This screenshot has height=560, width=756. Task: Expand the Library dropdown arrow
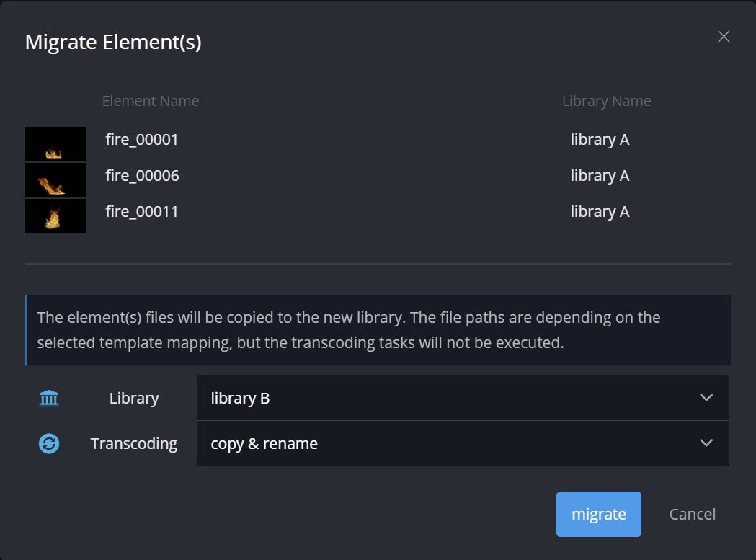coord(706,398)
